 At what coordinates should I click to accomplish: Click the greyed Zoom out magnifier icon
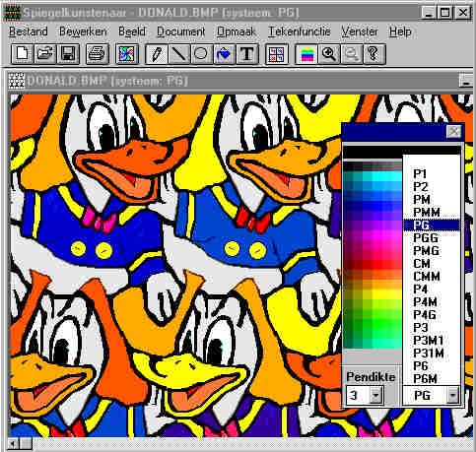(x=351, y=53)
